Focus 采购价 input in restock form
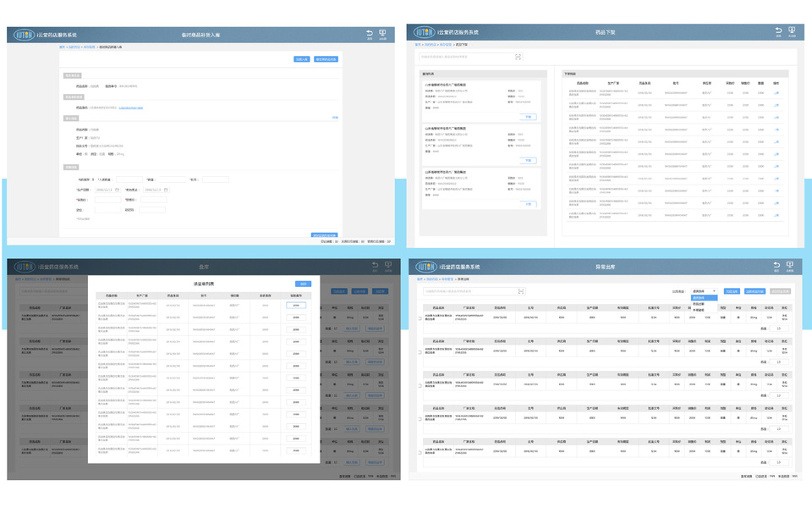Viewport: 812px width, 508px height. [x=107, y=200]
